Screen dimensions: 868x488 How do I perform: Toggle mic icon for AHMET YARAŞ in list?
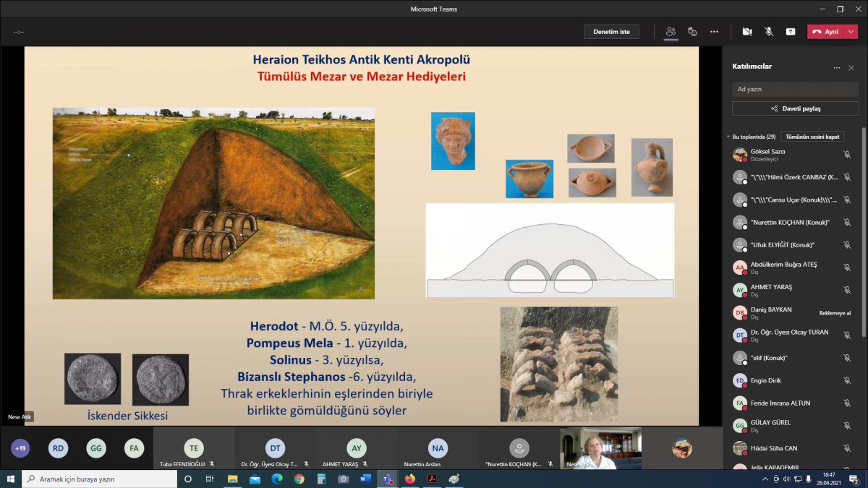(847, 290)
